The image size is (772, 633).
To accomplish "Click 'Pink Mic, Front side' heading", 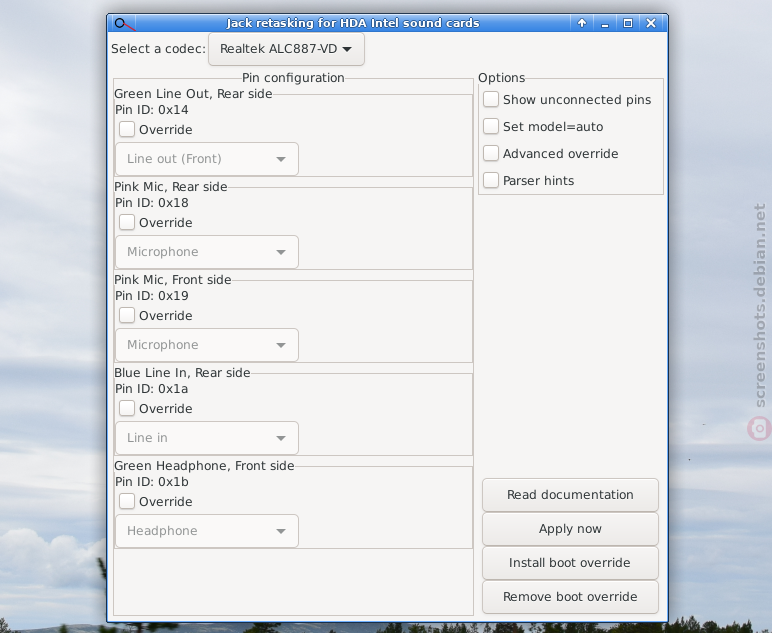I will (173, 280).
